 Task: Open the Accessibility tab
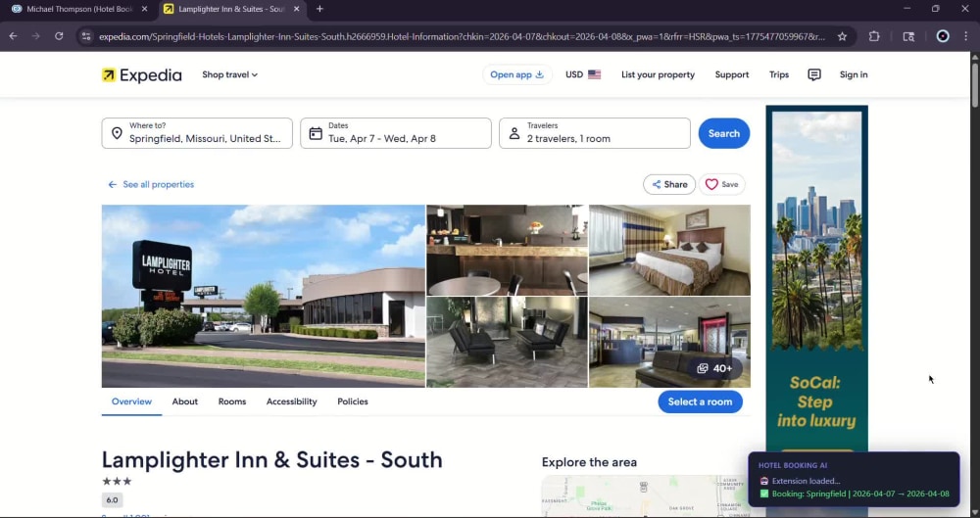291,401
